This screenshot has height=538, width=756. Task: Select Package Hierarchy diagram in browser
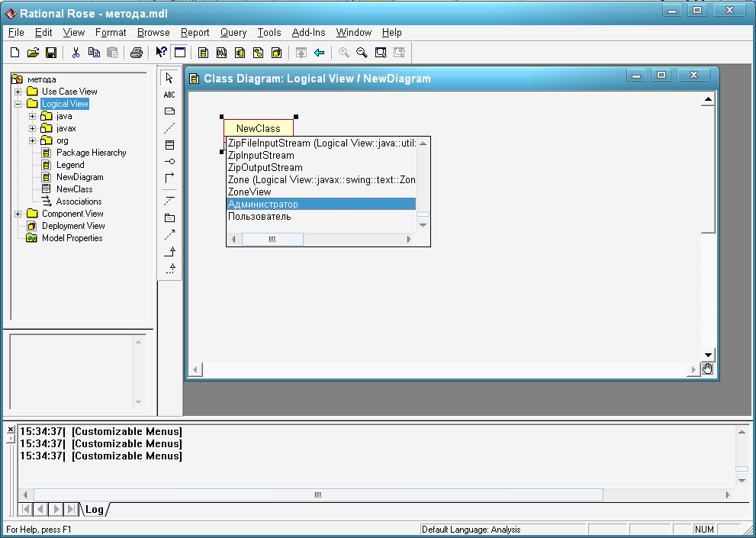(91, 153)
